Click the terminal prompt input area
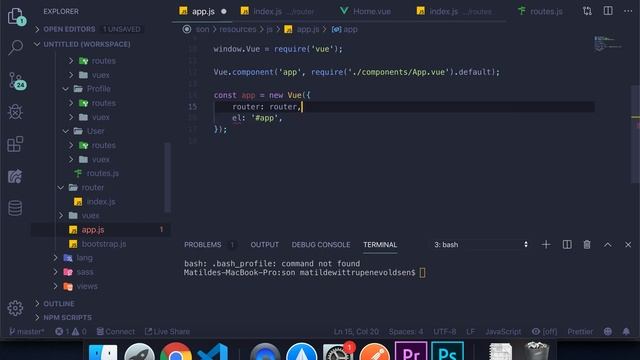The height and width of the screenshot is (360, 640). click(422, 273)
